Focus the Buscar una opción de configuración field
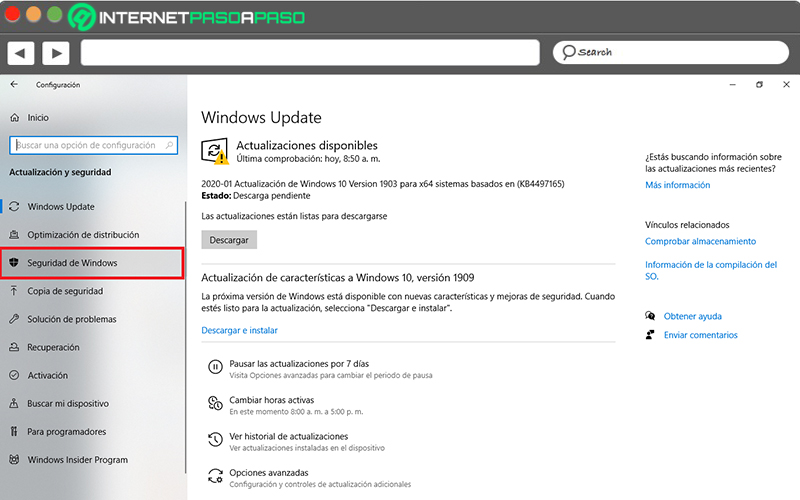This screenshot has height=500, width=800. click(x=93, y=145)
